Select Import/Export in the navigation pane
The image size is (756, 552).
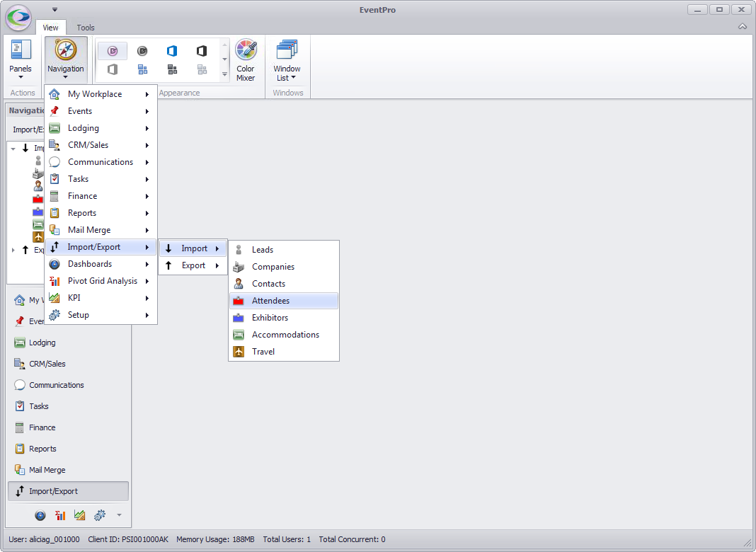[69, 491]
